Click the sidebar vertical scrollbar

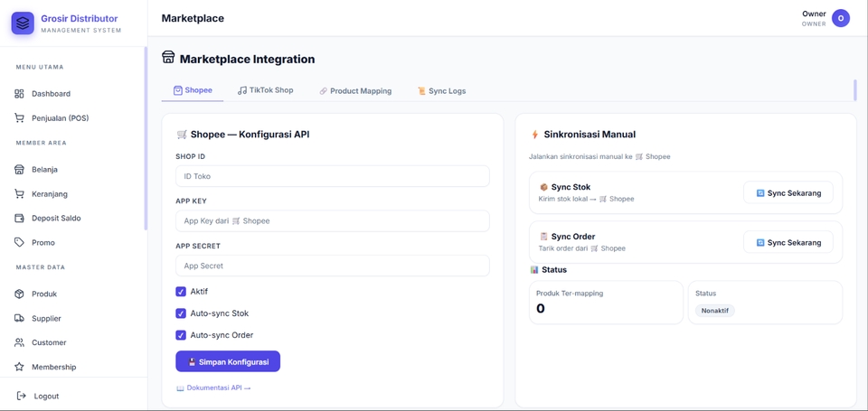click(146, 138)
